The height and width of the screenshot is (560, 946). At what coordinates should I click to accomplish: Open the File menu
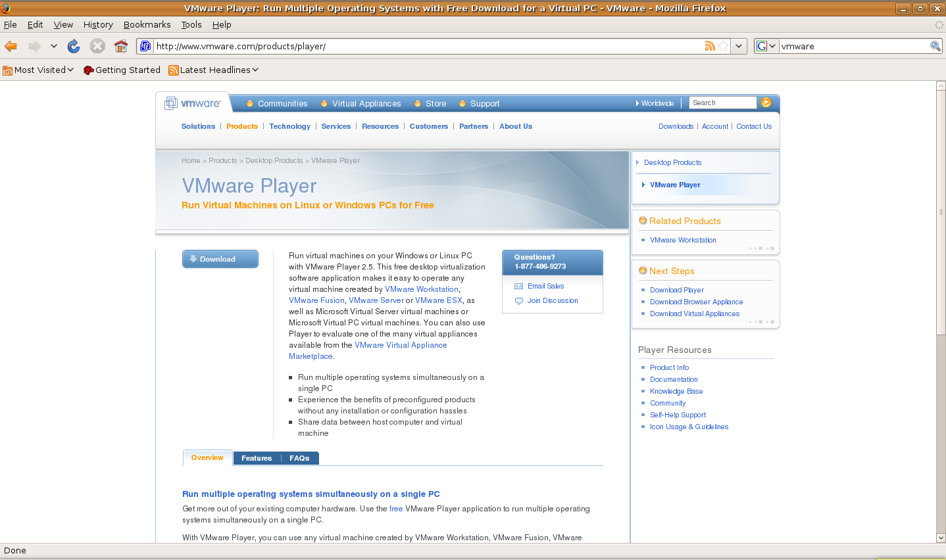click(x=11, y=24)
